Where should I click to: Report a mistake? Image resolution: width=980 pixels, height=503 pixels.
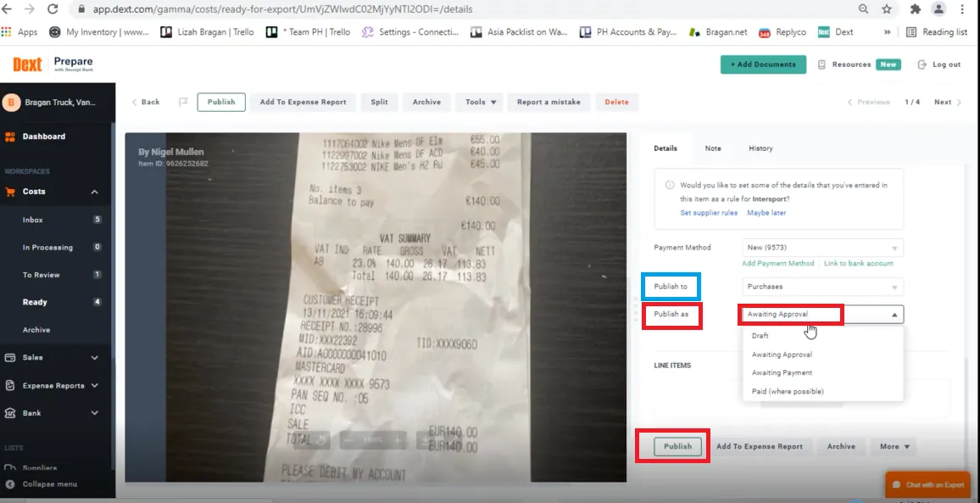coord(548,102)
